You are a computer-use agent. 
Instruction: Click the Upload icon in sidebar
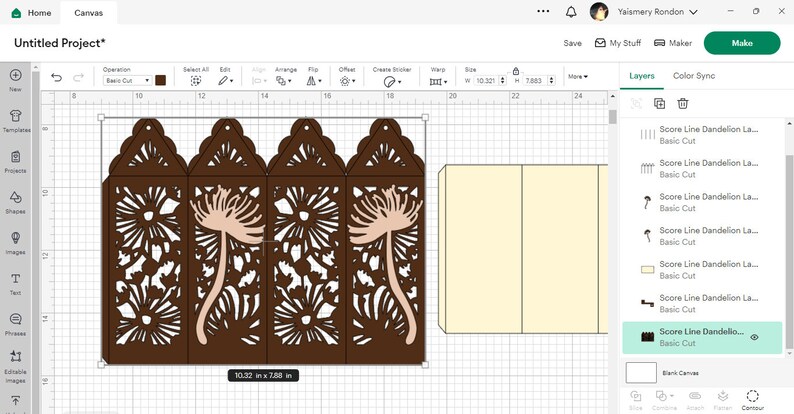[15, 401]
